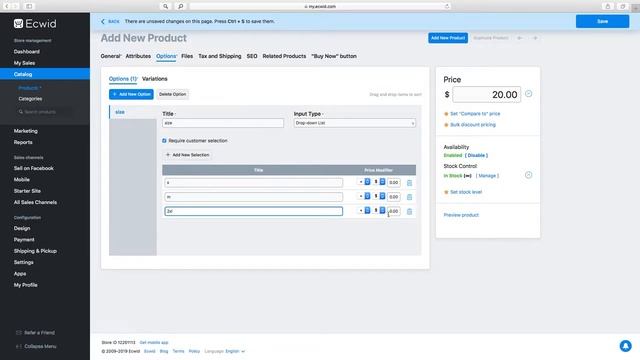This screenshot has height=360, width=640.
Task: Open price modifier type selector for '2xl' row
Action: click(380, 211)
